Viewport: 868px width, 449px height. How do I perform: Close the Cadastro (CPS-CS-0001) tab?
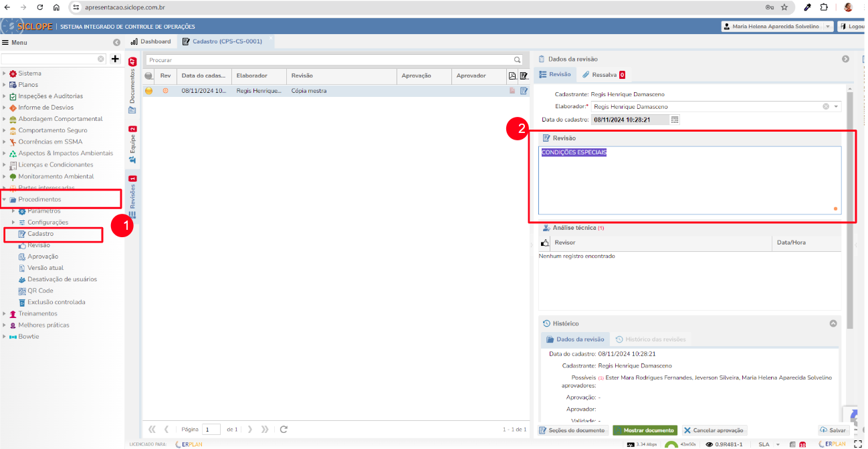coord(271,39)
